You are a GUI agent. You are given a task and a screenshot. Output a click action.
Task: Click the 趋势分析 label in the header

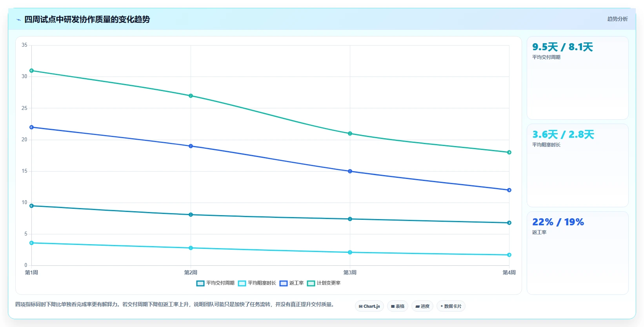coord(617,19)
